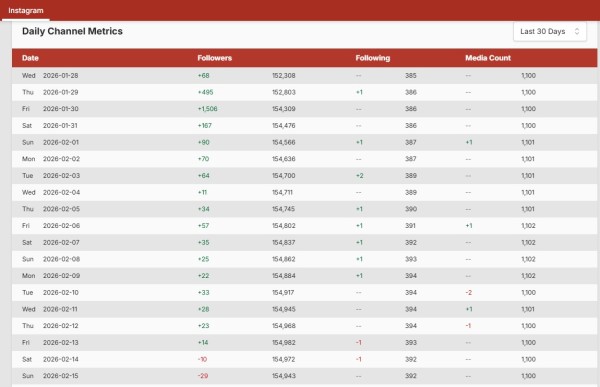
Task: Click the follower total 154,566
Action: 284,142
